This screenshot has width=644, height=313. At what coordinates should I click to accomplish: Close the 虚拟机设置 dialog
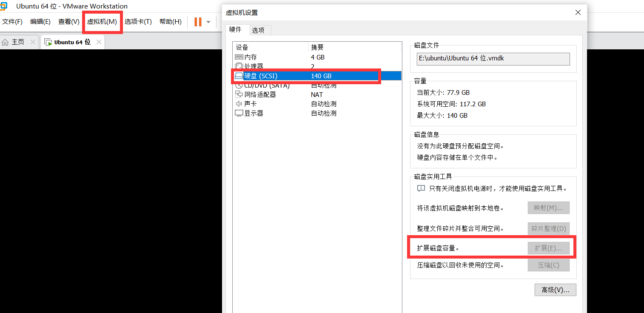(578, 12)
